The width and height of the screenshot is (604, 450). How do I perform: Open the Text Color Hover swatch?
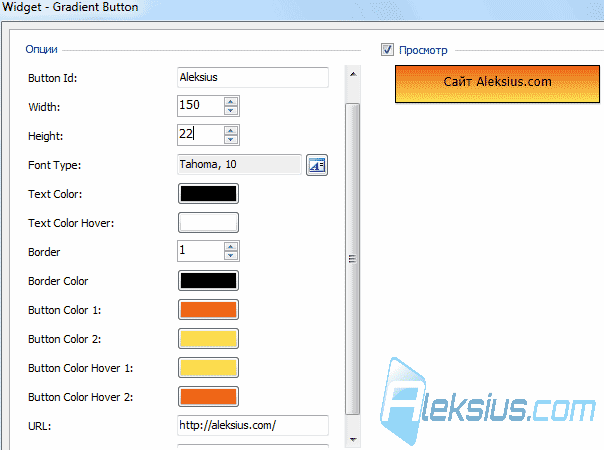click(208, 223)
